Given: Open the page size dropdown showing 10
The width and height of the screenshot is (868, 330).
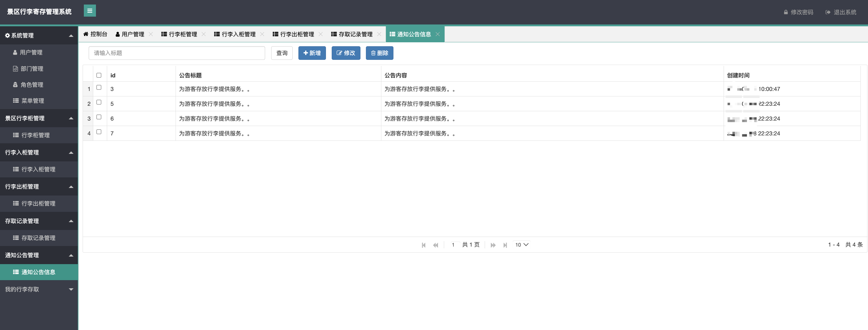Looking at the screenshot, I should (x=521, y=245).
